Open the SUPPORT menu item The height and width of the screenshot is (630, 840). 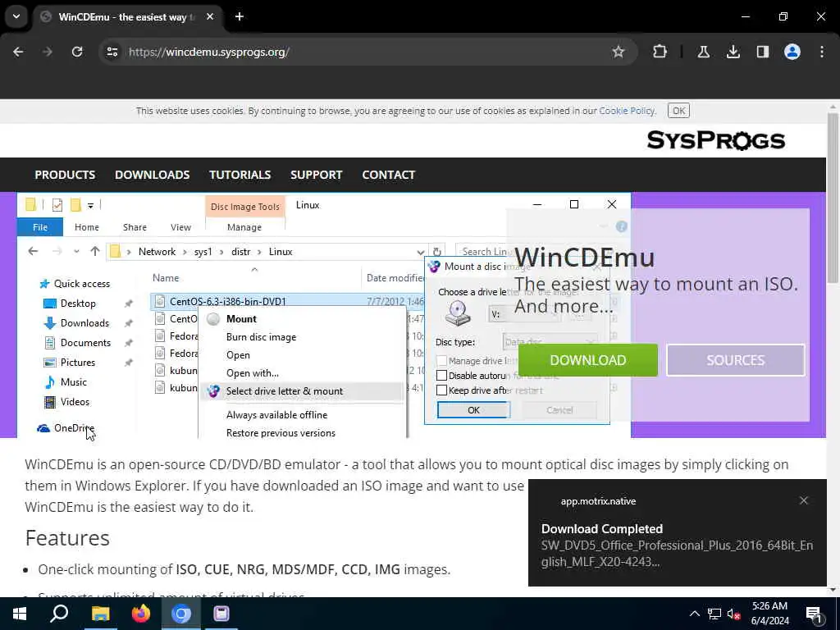[316, 175]
